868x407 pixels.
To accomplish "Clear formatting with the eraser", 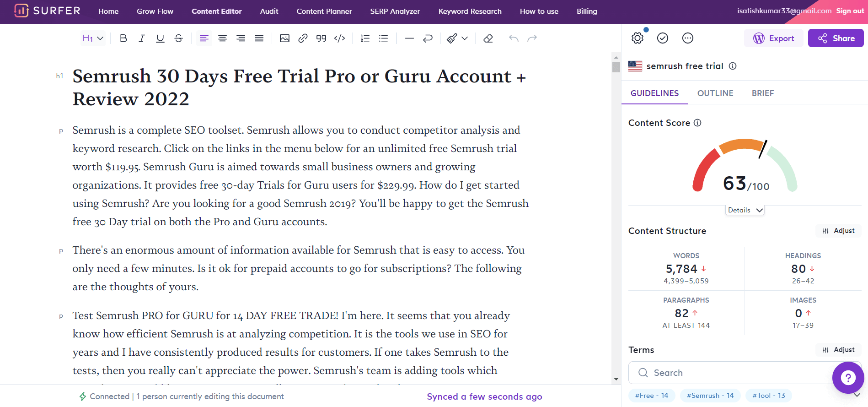I will (x=488, y=38).
